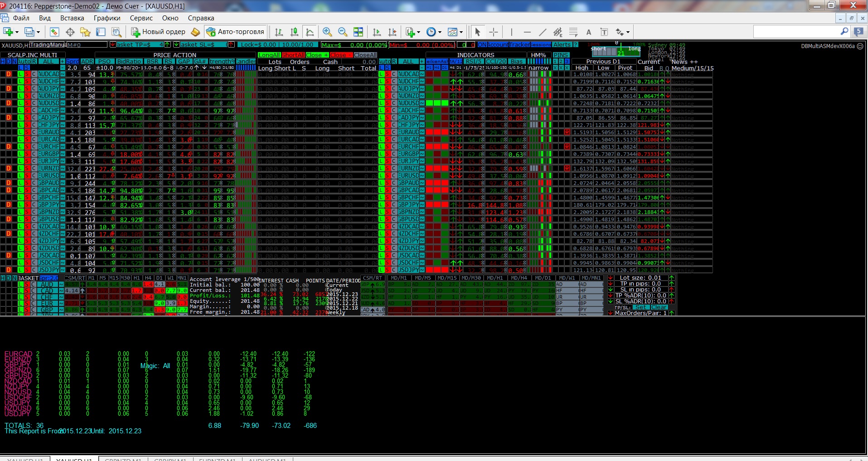Screen dimensions: 868x461
Task: Open the Market Watch window icon
Action: (x=54, y=32)
